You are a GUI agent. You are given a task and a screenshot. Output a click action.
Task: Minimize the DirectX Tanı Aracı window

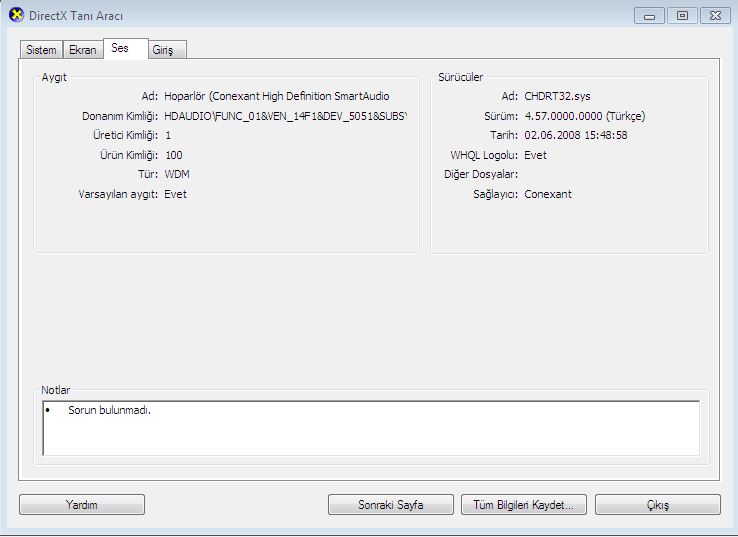pyautogui.click(x=649, y=16)
